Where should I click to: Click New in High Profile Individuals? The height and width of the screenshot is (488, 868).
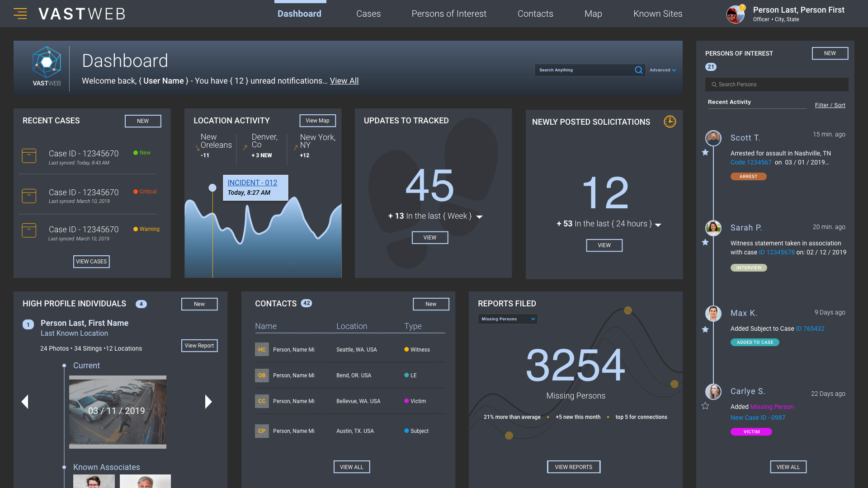199,304
